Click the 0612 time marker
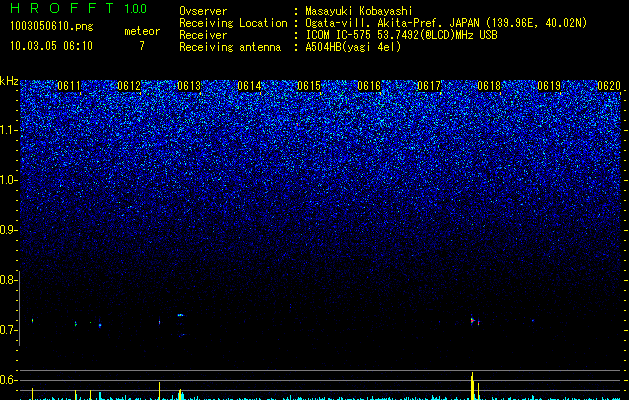 (129, 86)
